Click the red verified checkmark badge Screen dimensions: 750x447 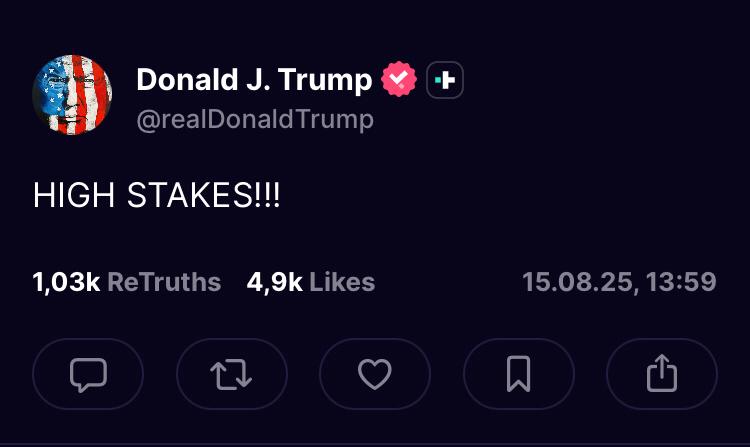(x=399, y=80)
